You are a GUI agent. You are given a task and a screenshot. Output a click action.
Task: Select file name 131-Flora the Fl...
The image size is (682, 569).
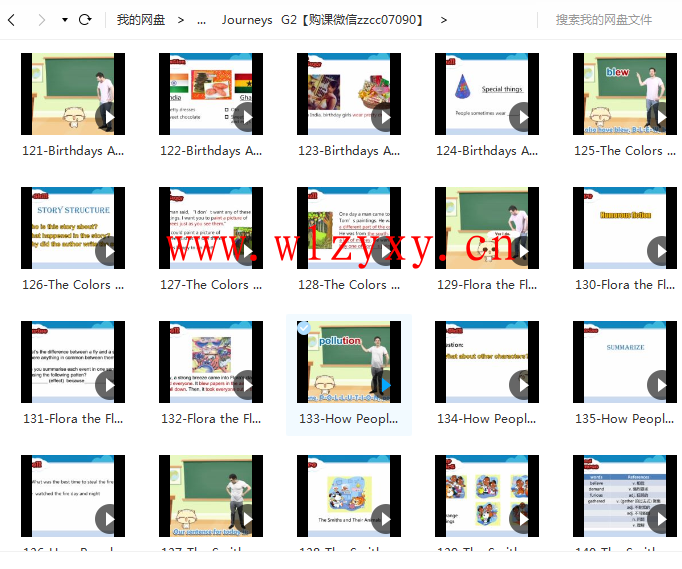[x=73, y=418]
